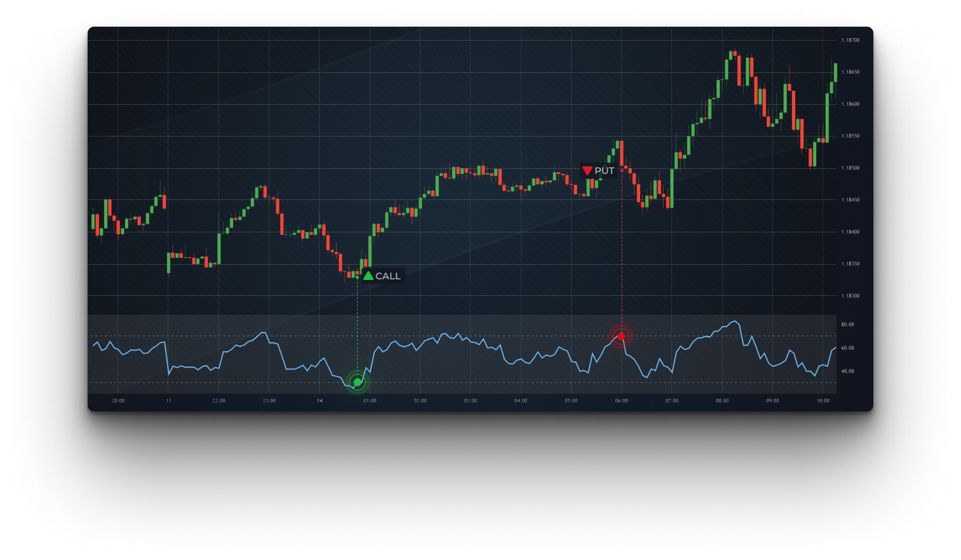Select date marker 13 on time axis

pyautogui.click(x=168, y=401)
